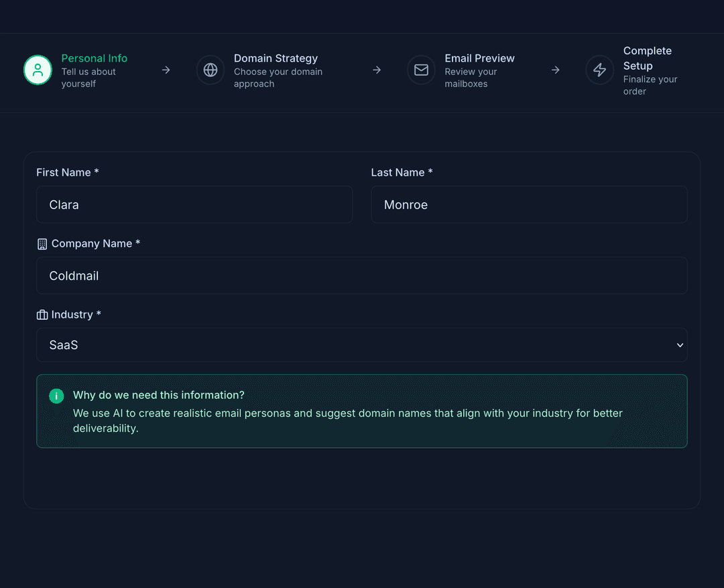Screen dimensions: 724x588
Task: Select the globe icon for Domain Strategy
Action: [x=210, y=70]
